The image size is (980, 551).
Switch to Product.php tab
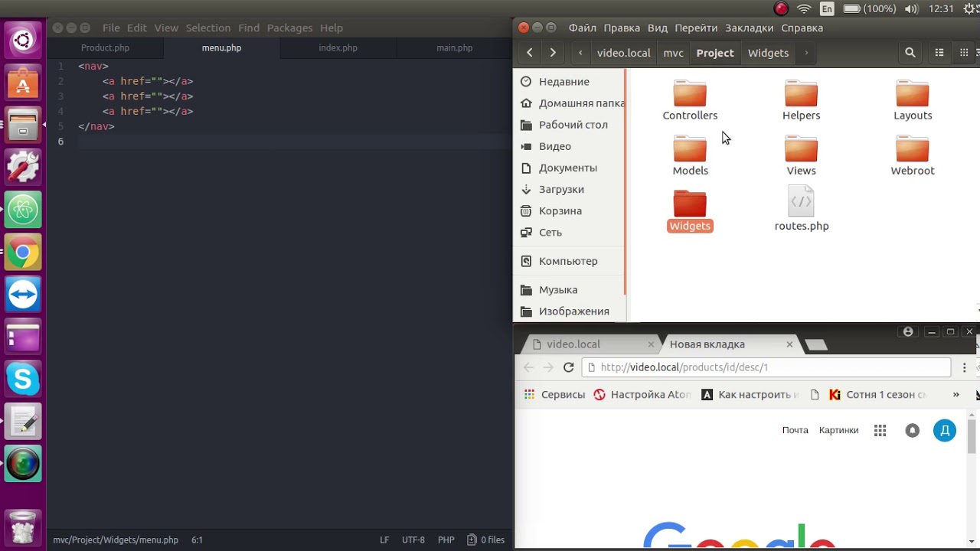106,47
